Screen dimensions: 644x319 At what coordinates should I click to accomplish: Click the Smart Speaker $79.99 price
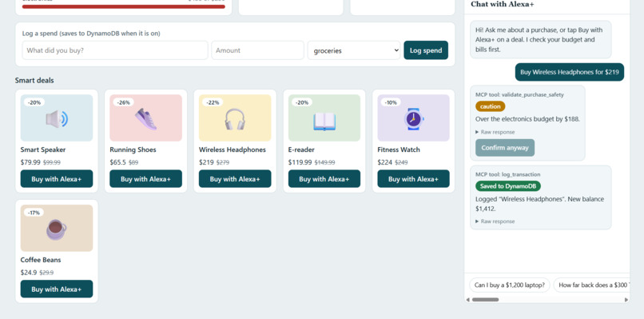(x=30, y=162)
